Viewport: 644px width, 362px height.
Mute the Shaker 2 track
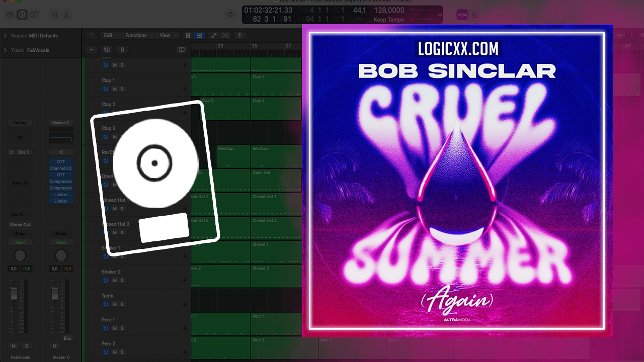point(115,281)
